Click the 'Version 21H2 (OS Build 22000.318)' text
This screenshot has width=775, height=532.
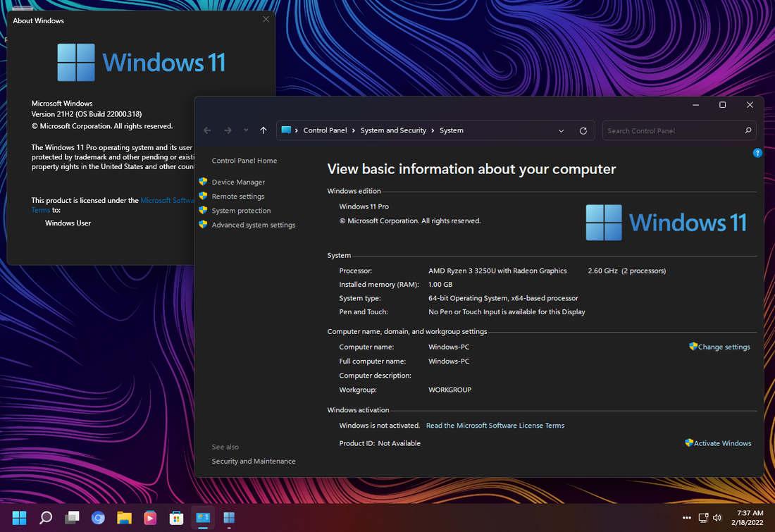[x=87, y=114]
